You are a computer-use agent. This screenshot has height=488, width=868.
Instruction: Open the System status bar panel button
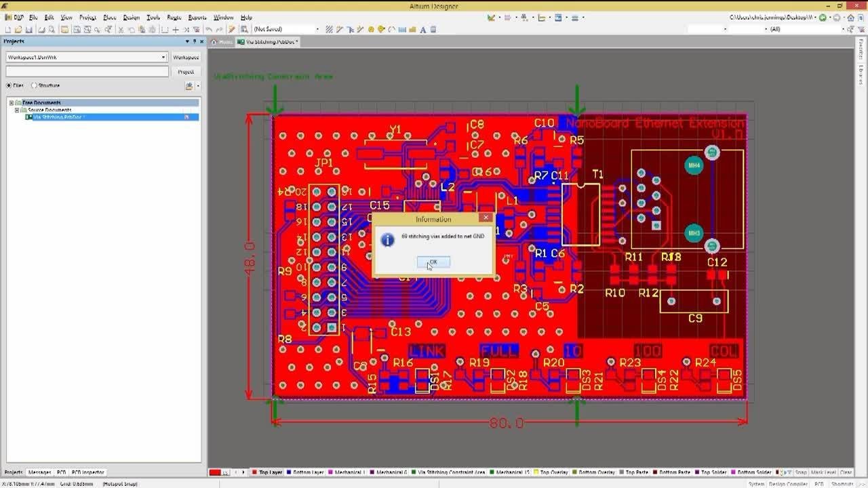755,484
